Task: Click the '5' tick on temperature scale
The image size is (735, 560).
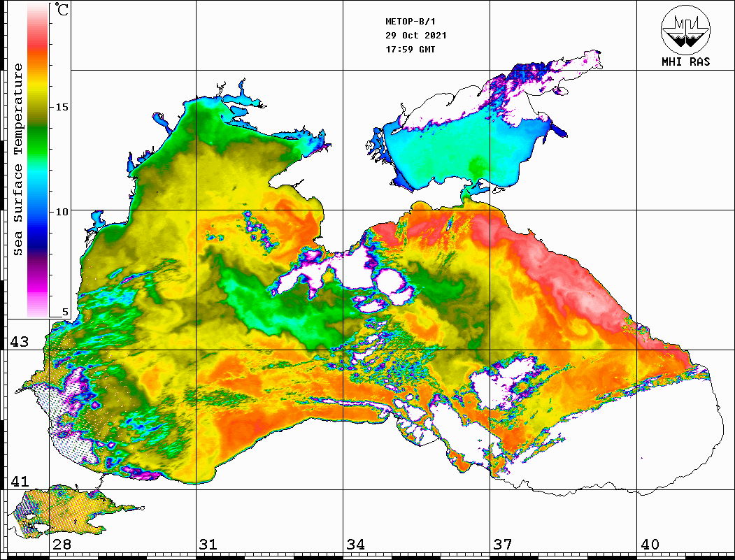Action: point(65,312)
